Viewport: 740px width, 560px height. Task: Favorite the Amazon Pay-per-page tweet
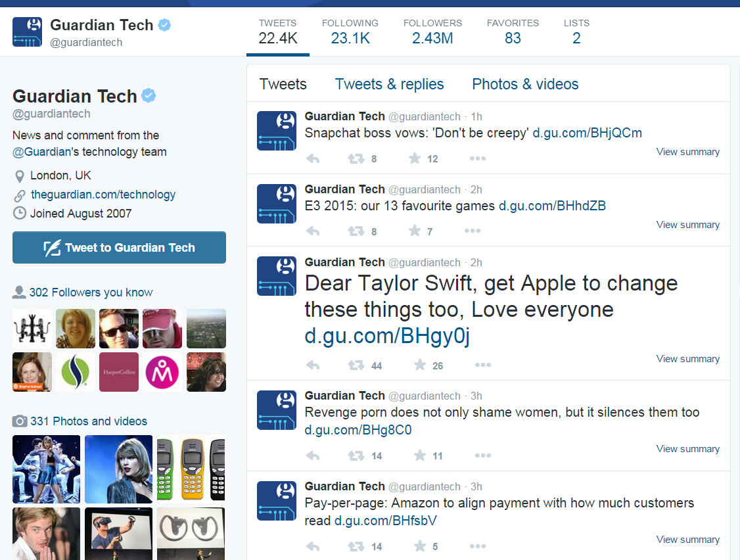click(419, 546)
